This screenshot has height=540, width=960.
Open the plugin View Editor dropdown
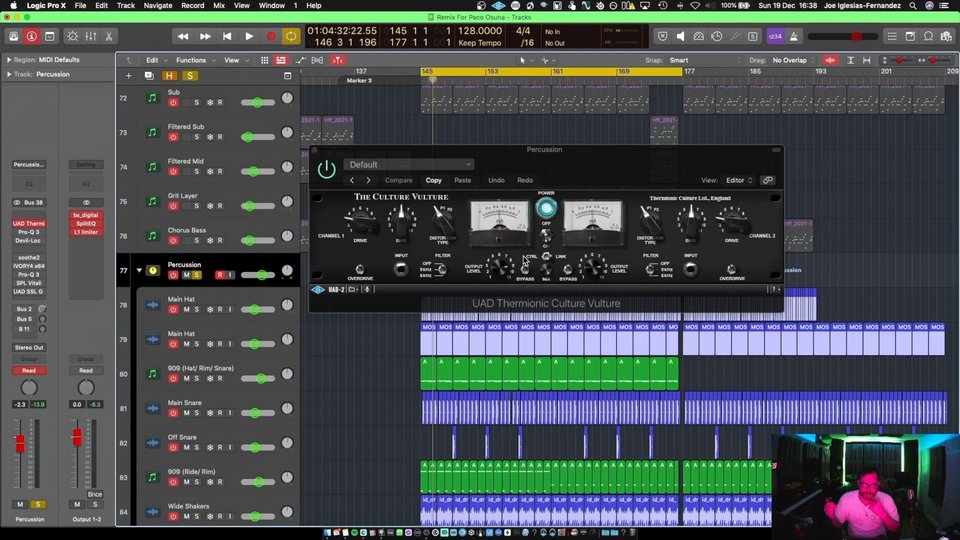pyautogui.click(x=739, y=181)
